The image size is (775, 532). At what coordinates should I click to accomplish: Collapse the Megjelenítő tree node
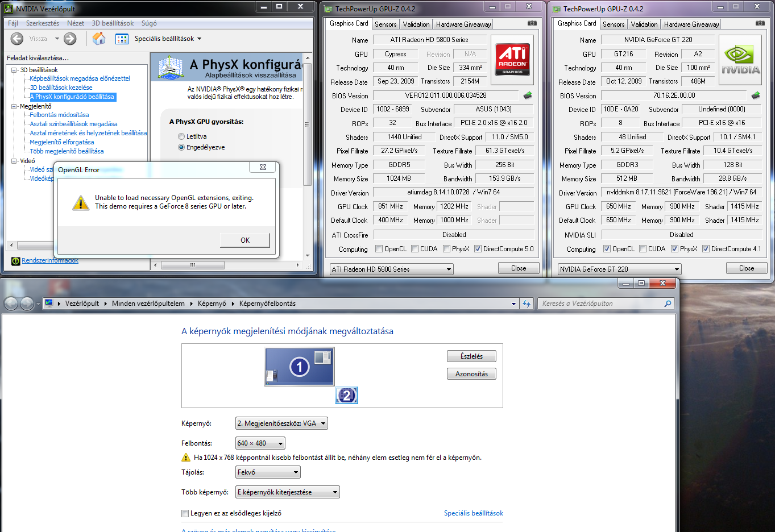(14, 106)
